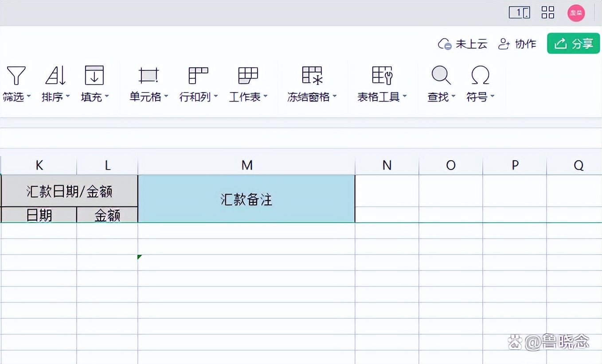Click the 协作 (Collaborate) menu item
Viewport: 602px width, 364px height.
click(518, 43)
